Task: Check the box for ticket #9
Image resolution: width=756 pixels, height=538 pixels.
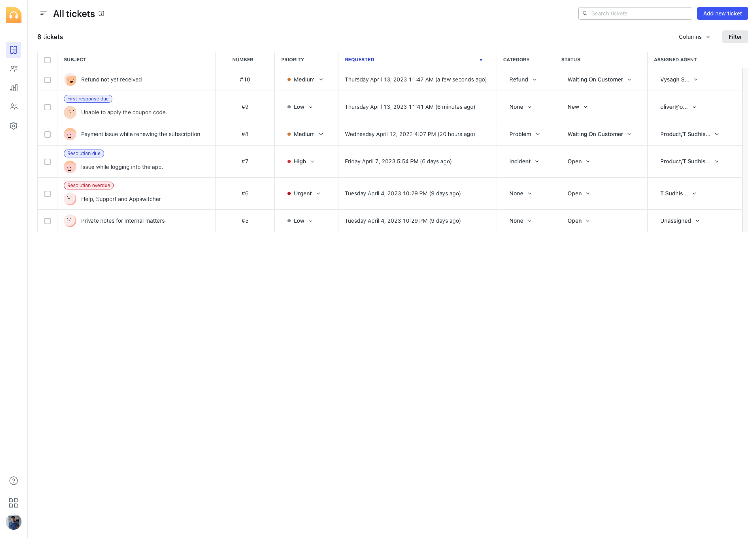Action: click(48, 107)
